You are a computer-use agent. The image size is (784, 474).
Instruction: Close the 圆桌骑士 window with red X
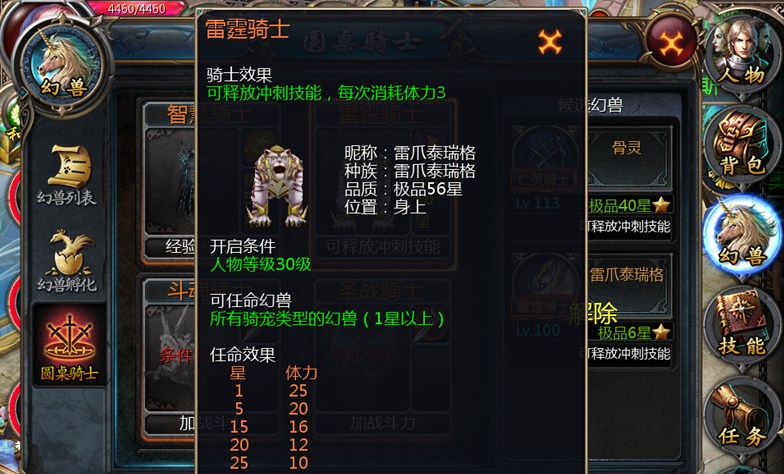pyautogui.click(x=672, y=42)
